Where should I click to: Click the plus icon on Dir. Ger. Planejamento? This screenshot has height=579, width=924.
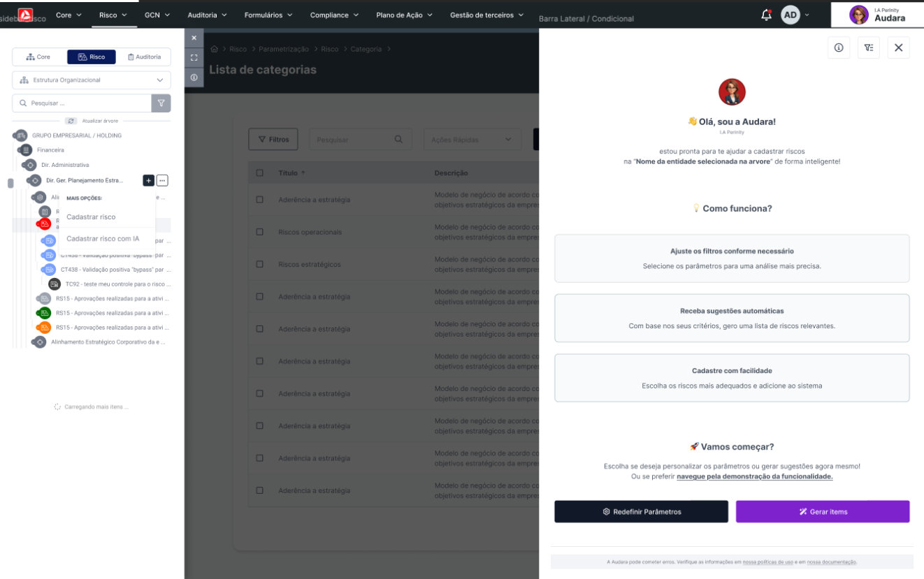coord(148,181)
